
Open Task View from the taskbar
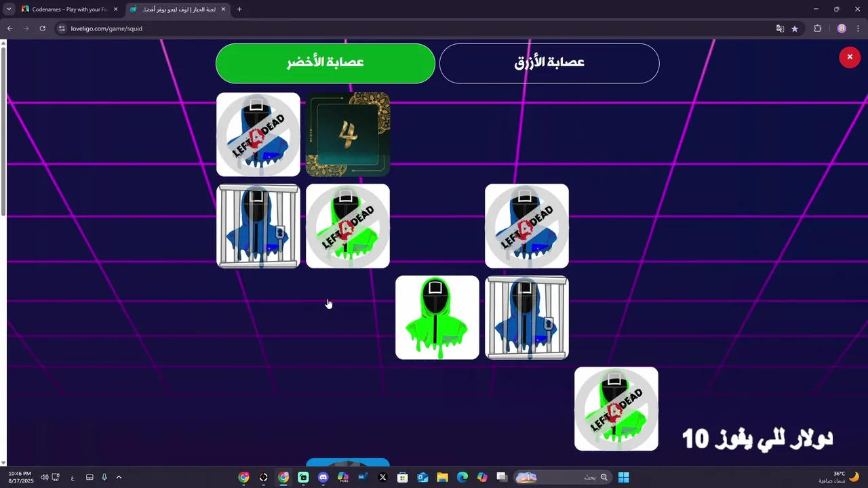[x=501, y=477]
